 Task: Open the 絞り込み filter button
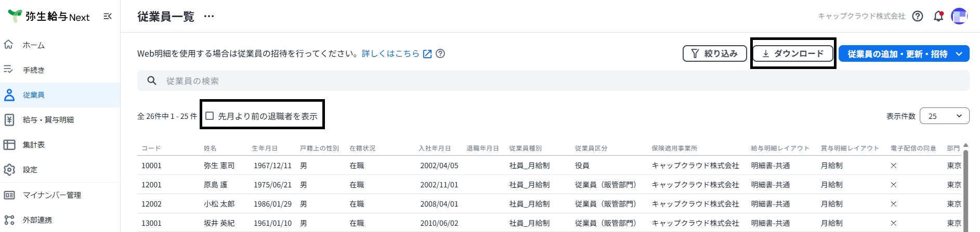[x=714, y=53]
